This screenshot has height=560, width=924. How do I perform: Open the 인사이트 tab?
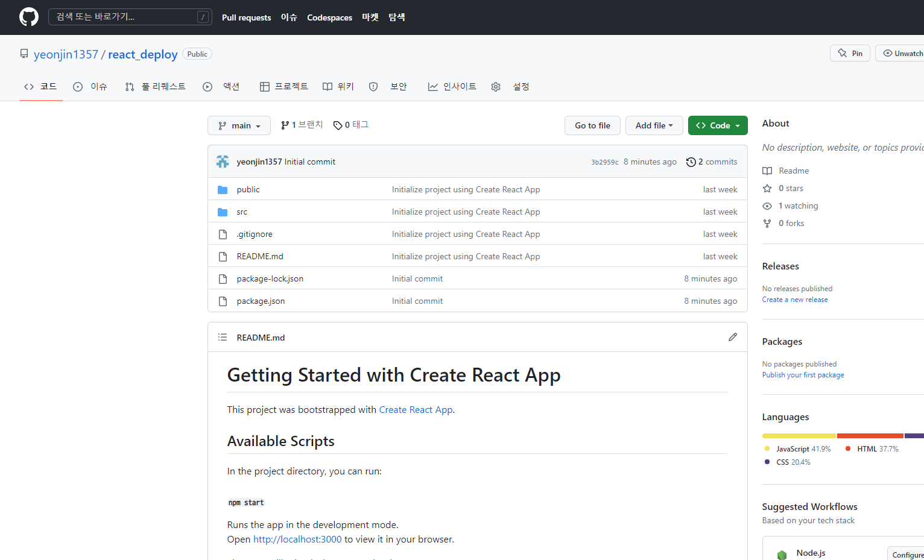452,87
